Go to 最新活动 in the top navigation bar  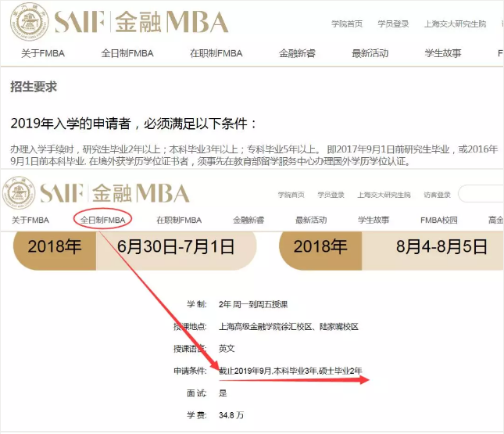(x=370, y=53)
